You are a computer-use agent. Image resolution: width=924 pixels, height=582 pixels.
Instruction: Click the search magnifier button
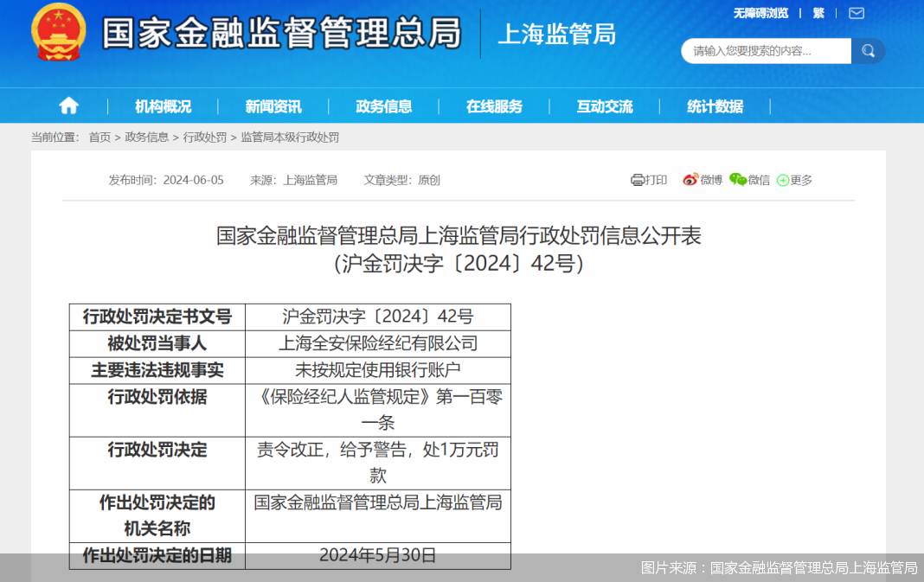click(x=868, y=51)
